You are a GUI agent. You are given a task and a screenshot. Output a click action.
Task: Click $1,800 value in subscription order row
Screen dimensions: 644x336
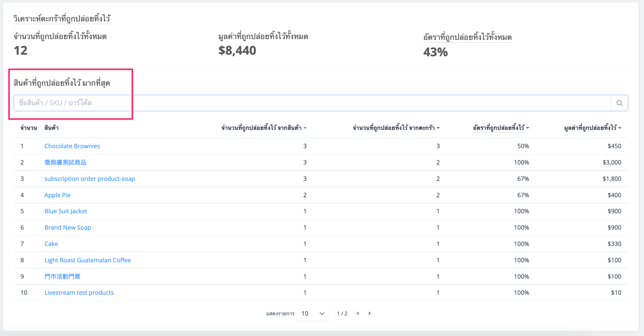click(612, 179)
